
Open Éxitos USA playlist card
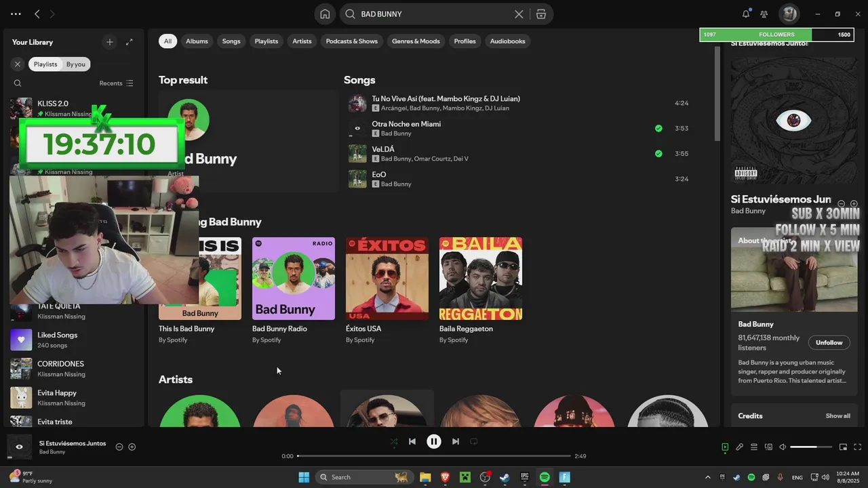tap(387, 290)
